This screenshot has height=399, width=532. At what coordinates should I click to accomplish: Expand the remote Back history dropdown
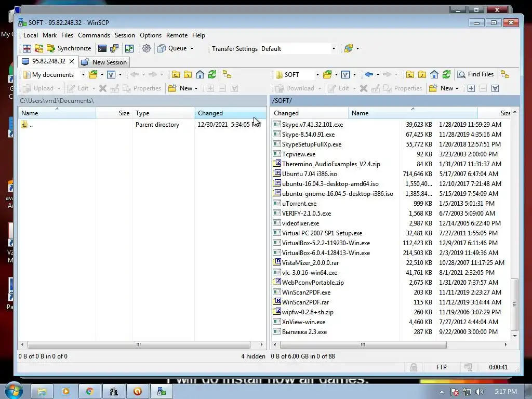coord(378,75)
